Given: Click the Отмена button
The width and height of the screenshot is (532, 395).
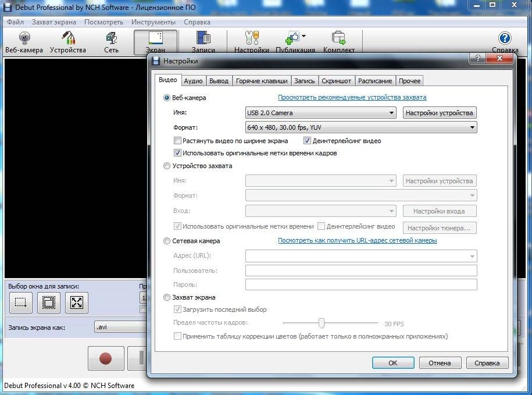Looking at the screenshot, I should click(440, 363).
